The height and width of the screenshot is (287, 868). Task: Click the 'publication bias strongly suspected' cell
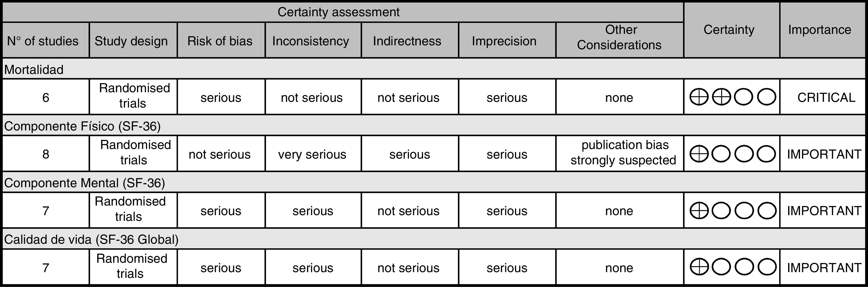[x=623, y=153]
